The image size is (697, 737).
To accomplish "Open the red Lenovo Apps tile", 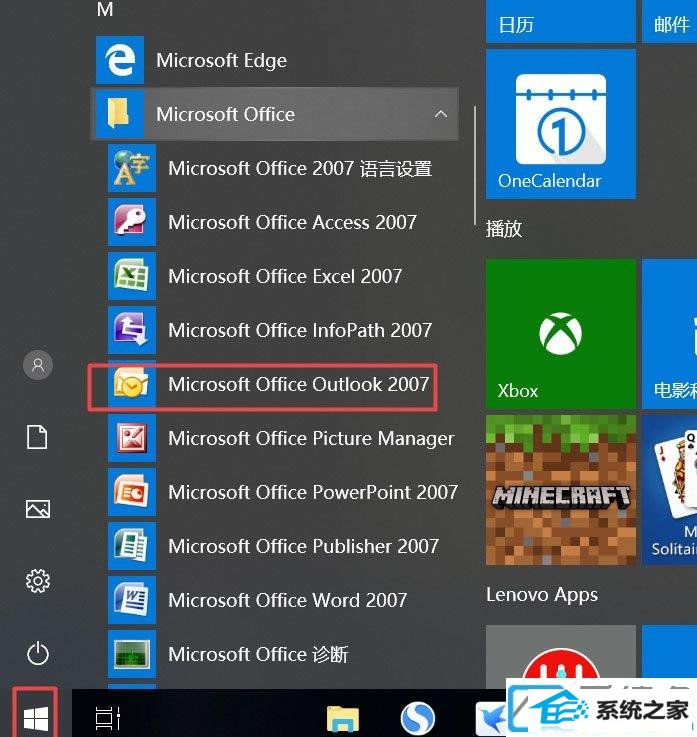I will pos(561,657).
